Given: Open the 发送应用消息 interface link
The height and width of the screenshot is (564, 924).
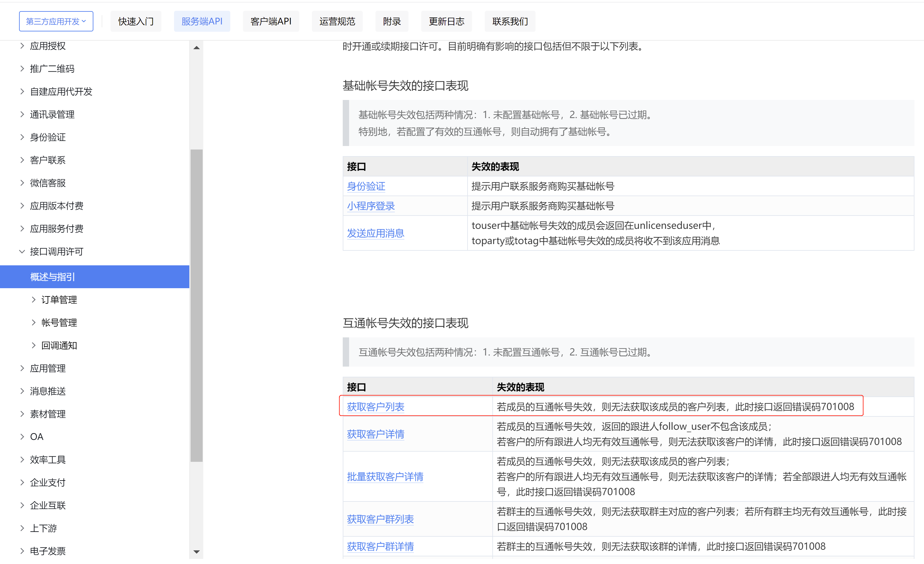Looking at the screenshot, I should [375, 233].
